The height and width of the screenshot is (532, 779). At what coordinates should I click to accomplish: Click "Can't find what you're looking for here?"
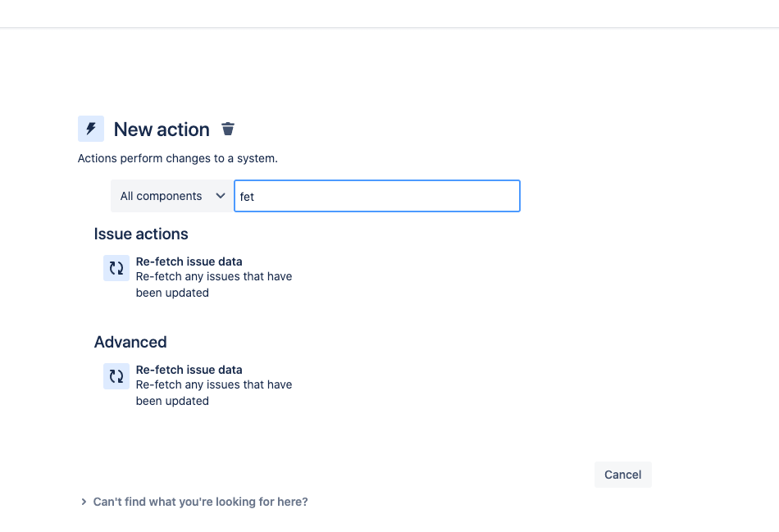pyautogui.click(x=201, y=502)
